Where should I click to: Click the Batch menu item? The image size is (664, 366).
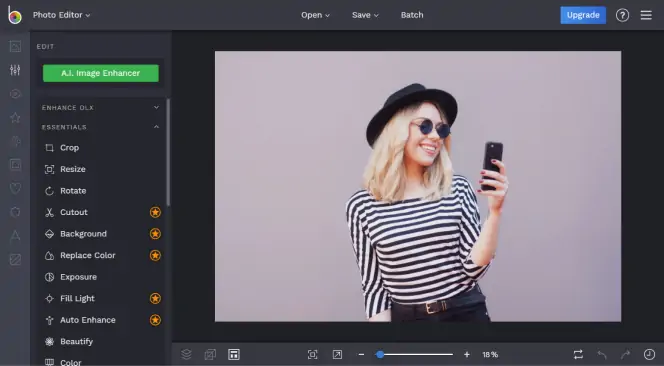point(412,15)
